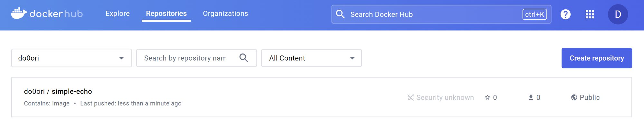Open the apps grid icon
This screenshot has height=119, width=644.
tap(590, 14)
